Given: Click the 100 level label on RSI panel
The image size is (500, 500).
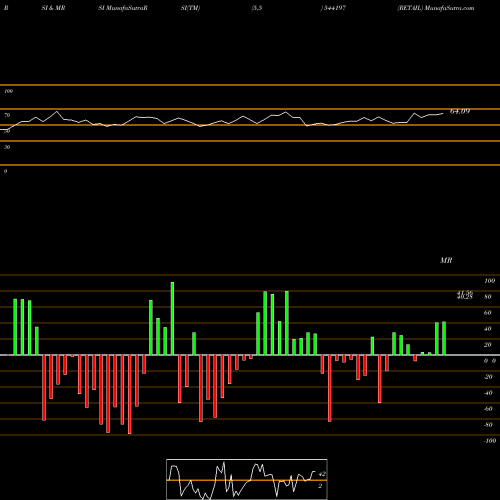Looking at the screenshot, I should [8, 91].
